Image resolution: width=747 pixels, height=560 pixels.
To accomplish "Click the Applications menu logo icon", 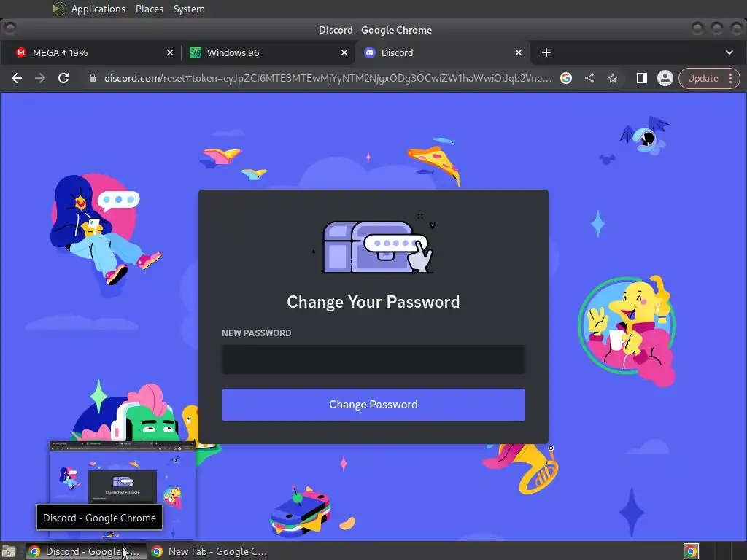I will click(59, 9).
